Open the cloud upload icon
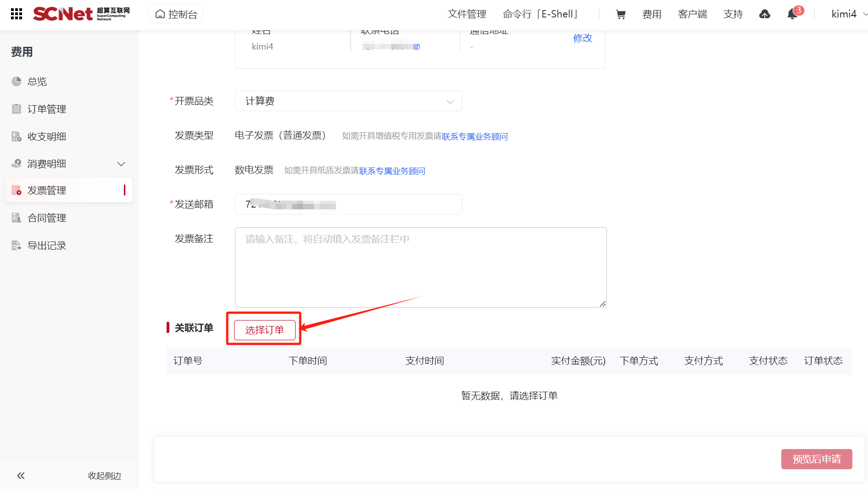Screen dimensions: 868x489 pos(764,15)
